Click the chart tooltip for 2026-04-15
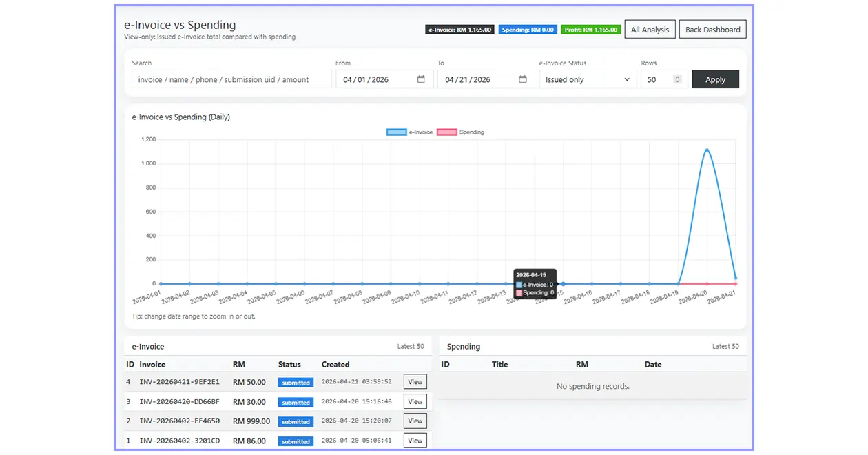The width and height of the screenshot is (868, 455). (535, 282)
